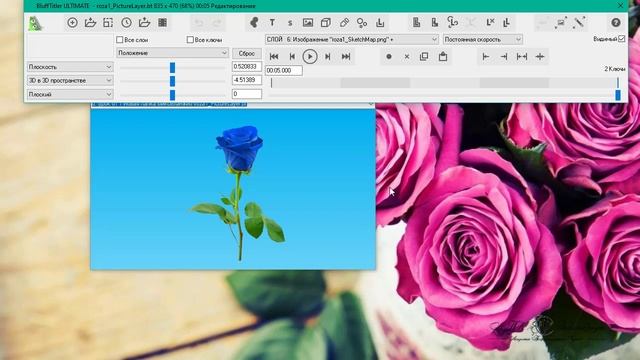This screenshot has width=640, height=360.
Task: Click the second filled-L layer toolbar icon
Action: point(434,22)
